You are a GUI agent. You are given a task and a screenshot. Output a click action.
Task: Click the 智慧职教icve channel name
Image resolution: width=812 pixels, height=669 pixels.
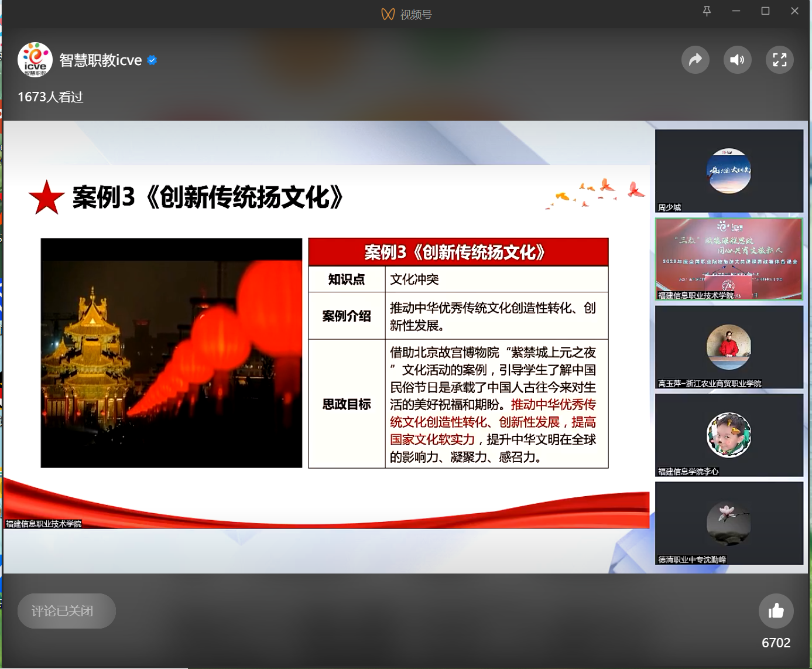(101, 60)
